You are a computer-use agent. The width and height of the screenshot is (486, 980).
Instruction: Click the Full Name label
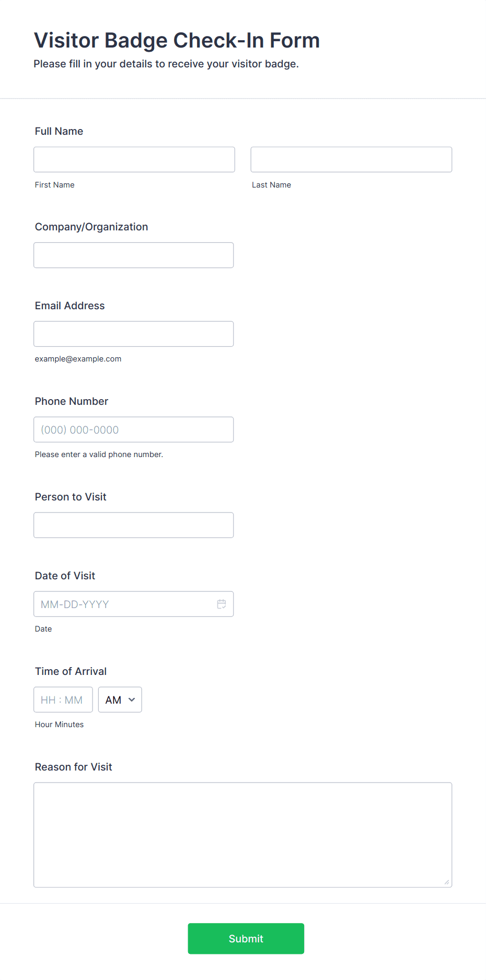[59, 131]
